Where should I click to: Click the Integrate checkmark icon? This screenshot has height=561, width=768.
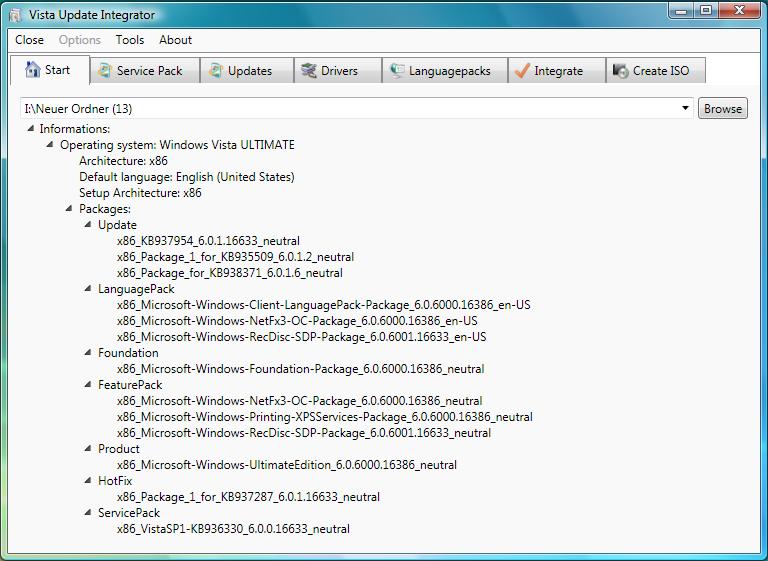click(x=522, y=71)
